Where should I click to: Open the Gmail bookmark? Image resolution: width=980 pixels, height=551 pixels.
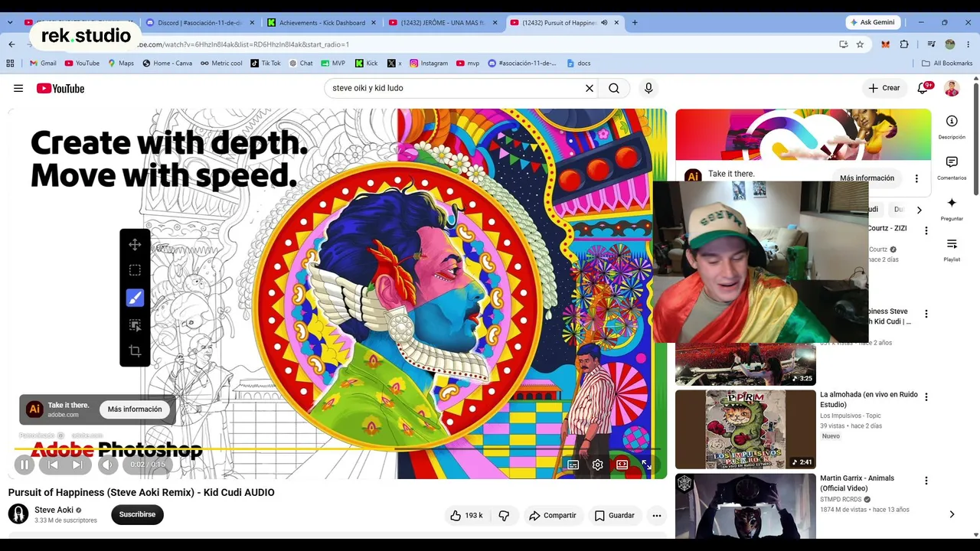pyautogui.click(x=42, y=64)
